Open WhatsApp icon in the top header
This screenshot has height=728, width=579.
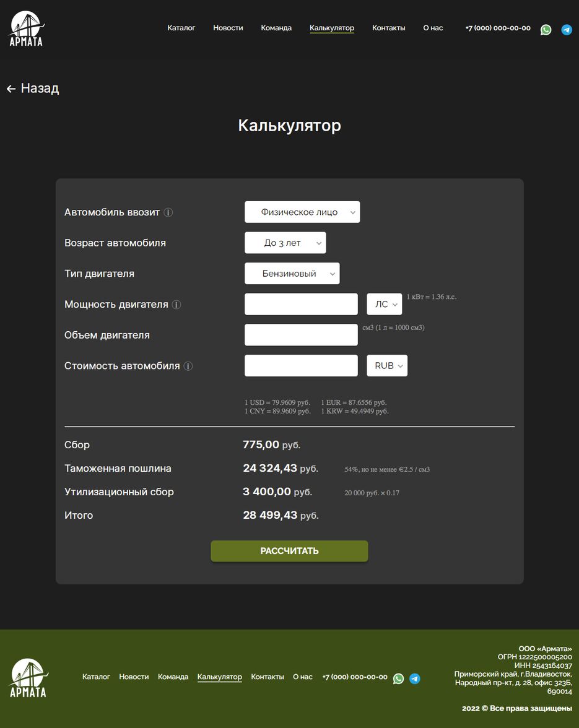[x=546, y=30]
